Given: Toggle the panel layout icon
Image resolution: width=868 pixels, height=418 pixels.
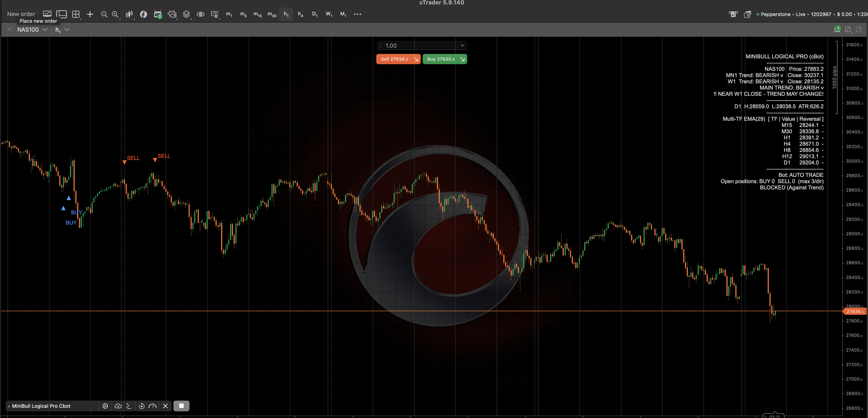Looking at the screenshot, I should pos(61,14).
